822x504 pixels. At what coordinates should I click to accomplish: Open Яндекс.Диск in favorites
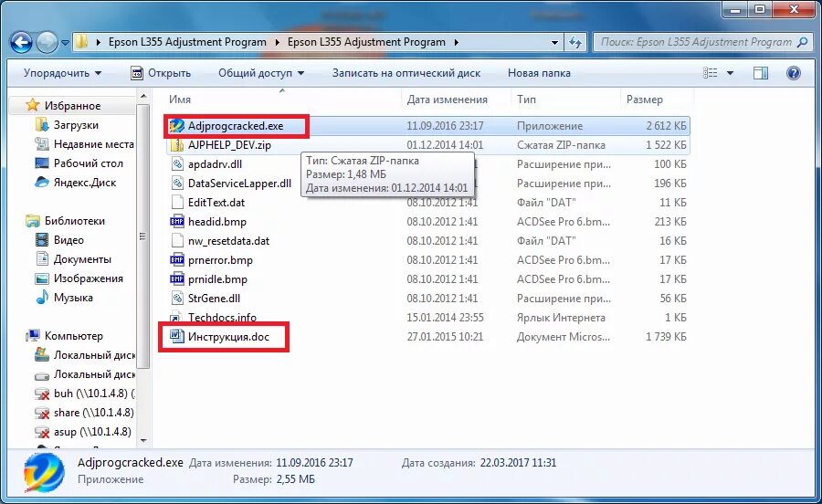[x=84, y=183]
